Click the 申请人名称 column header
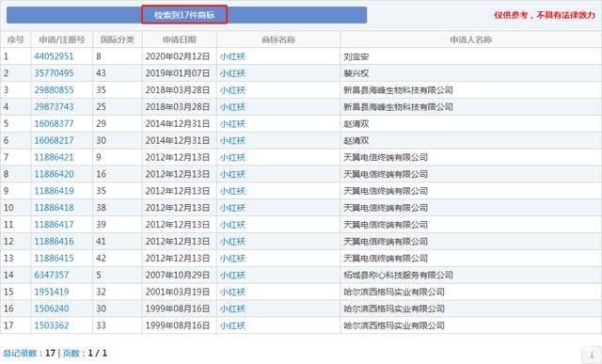Image resolution: width=602 pixels, height=364 pixels. (x=471, y=40)
